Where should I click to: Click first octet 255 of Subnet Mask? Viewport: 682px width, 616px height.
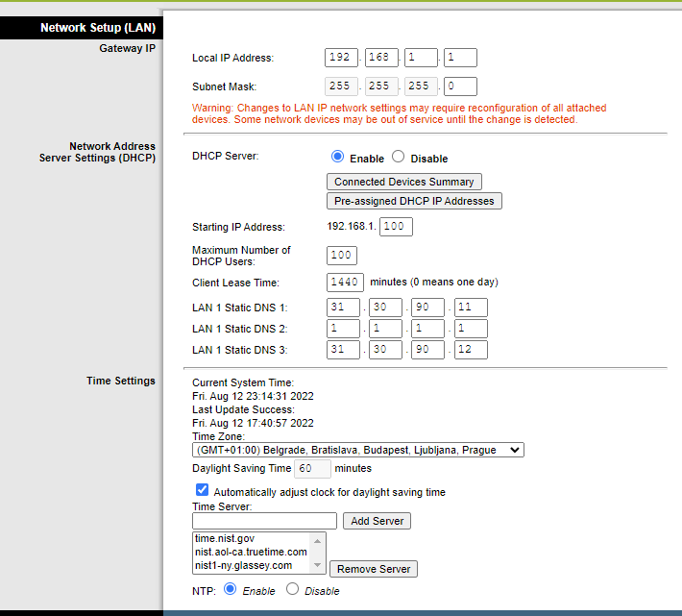click(x=341, y=86)
